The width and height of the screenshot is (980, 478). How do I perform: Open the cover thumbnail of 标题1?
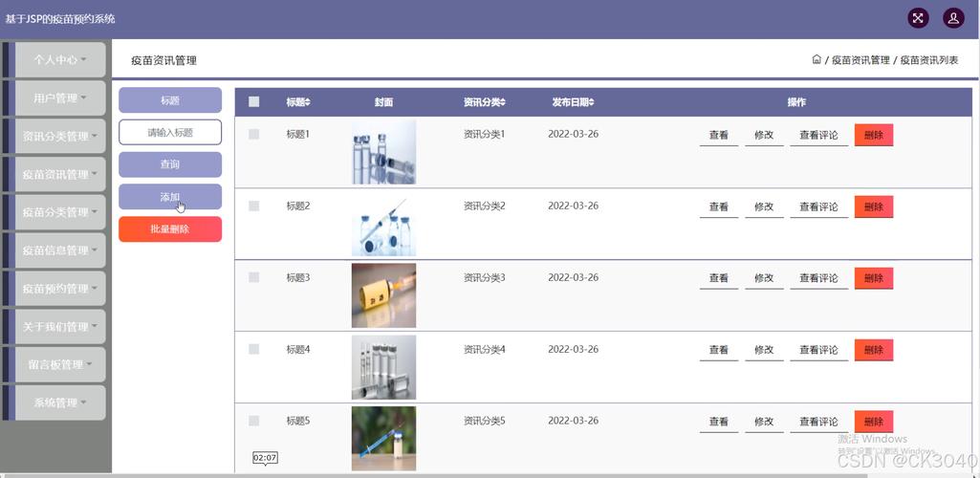point(383,152)
